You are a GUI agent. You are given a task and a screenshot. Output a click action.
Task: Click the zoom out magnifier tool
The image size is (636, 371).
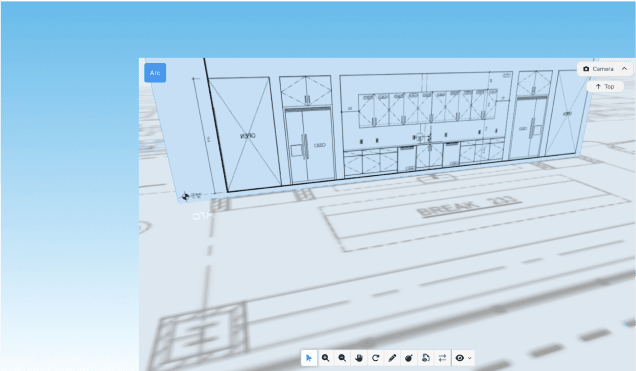point(342,358)
